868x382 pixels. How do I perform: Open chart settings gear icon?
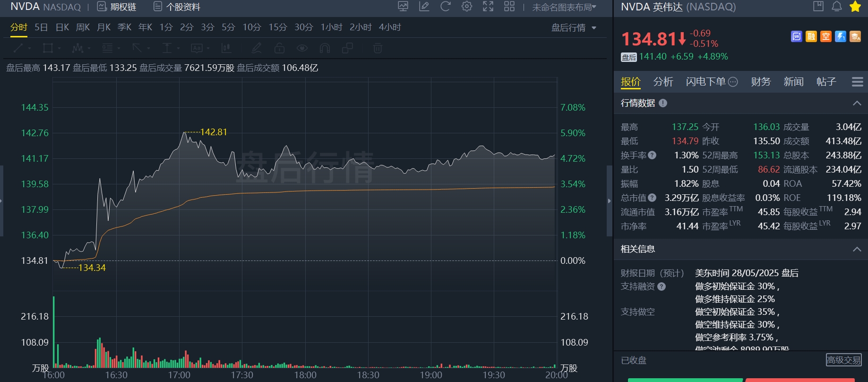[x=467, y=7]
